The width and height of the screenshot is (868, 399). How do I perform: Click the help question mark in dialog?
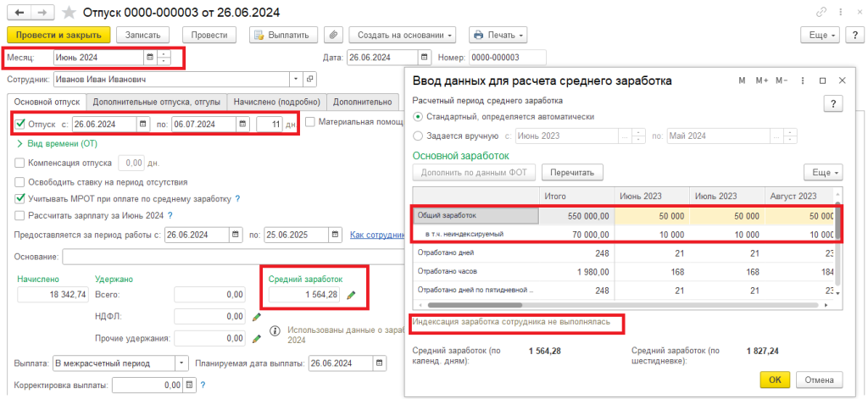point(833,103)
